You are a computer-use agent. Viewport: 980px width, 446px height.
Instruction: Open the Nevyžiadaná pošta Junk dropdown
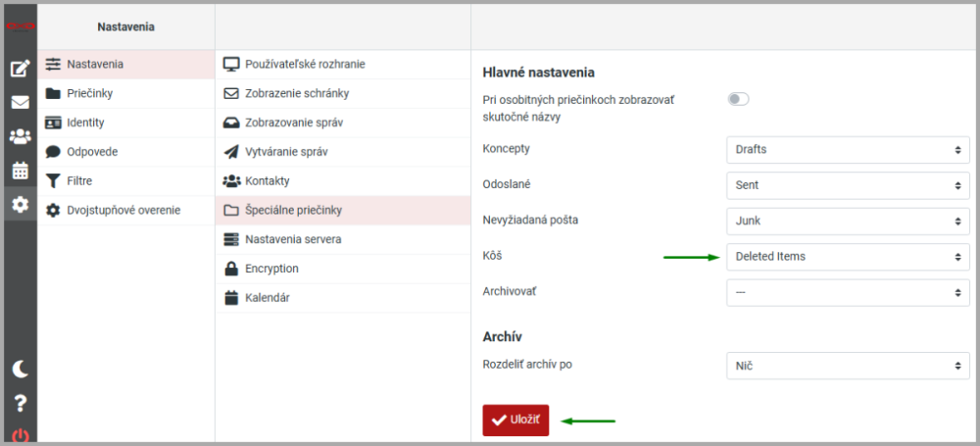848,221
